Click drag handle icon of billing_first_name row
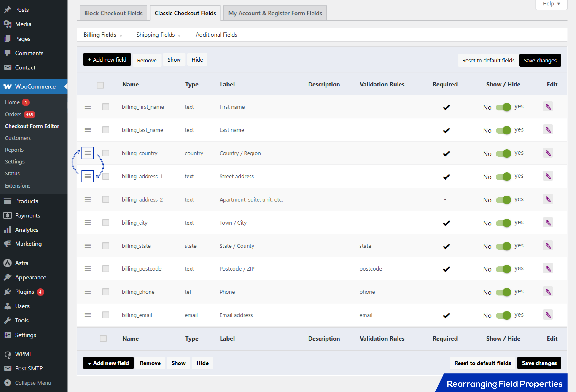Image resolution: width=576 pixels, height=392 pixels. (88, 107)
